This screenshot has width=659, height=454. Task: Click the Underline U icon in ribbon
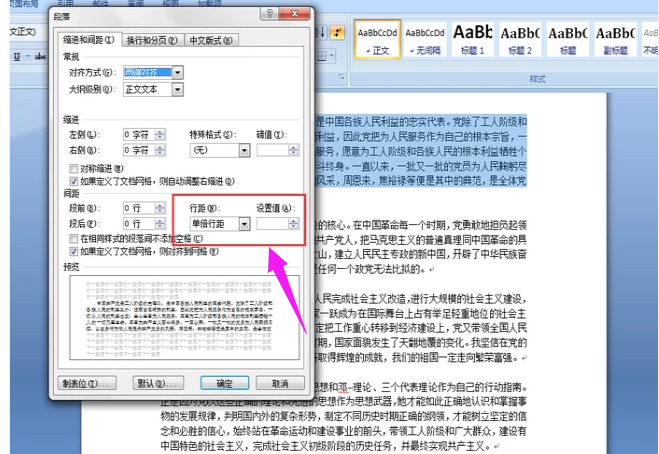(x=18, y=56)
